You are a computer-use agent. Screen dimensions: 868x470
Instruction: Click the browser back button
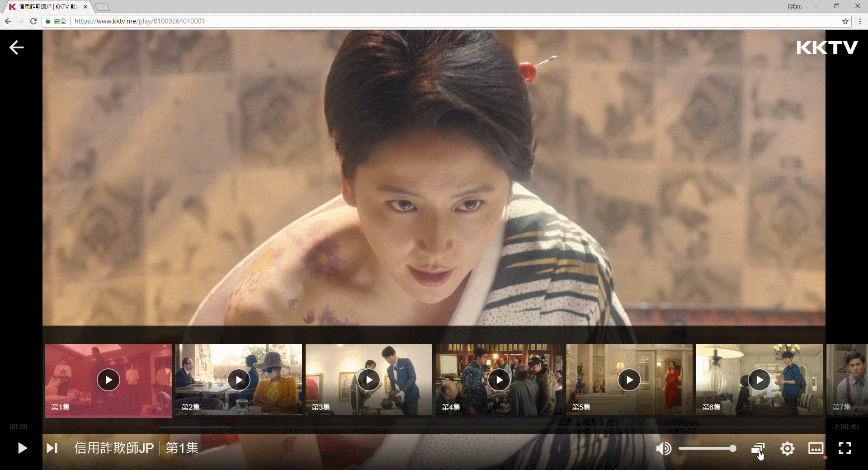(x=8, y=21)
